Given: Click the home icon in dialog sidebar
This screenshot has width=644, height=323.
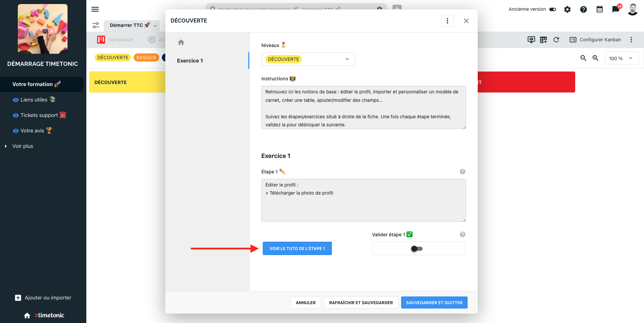Looking at the screenshot, I should 181,42.
